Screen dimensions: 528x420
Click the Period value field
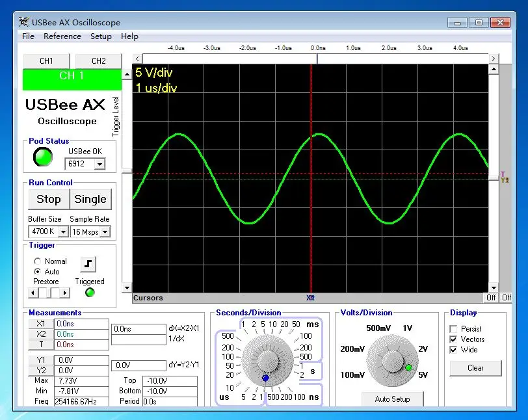coord(170,402)
